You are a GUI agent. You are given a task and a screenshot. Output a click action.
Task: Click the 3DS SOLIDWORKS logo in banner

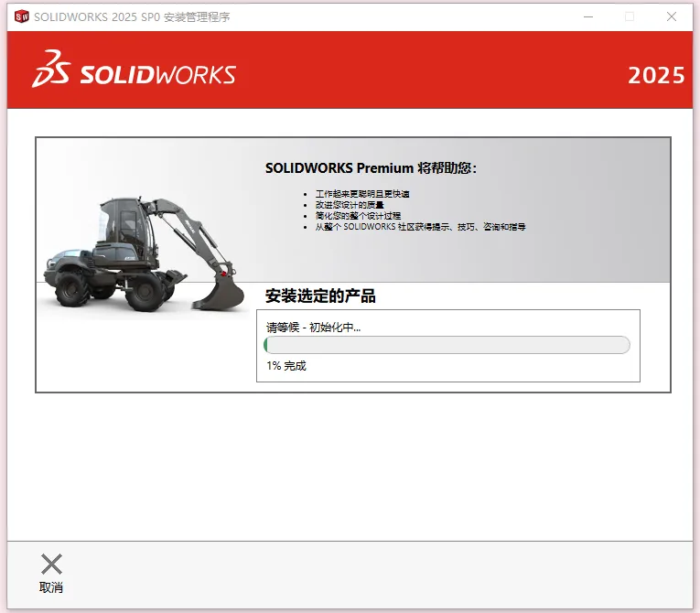coord(134,70)
